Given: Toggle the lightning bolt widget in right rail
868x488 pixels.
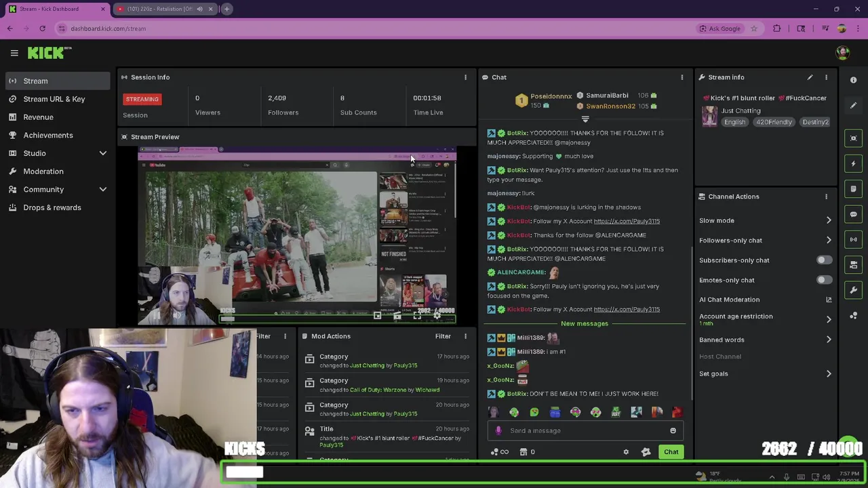Looking at the screenshot, I should (x=853, y=163).
